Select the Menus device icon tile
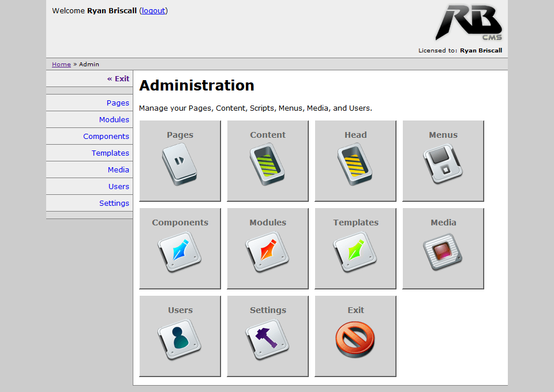 click(443, 164)
